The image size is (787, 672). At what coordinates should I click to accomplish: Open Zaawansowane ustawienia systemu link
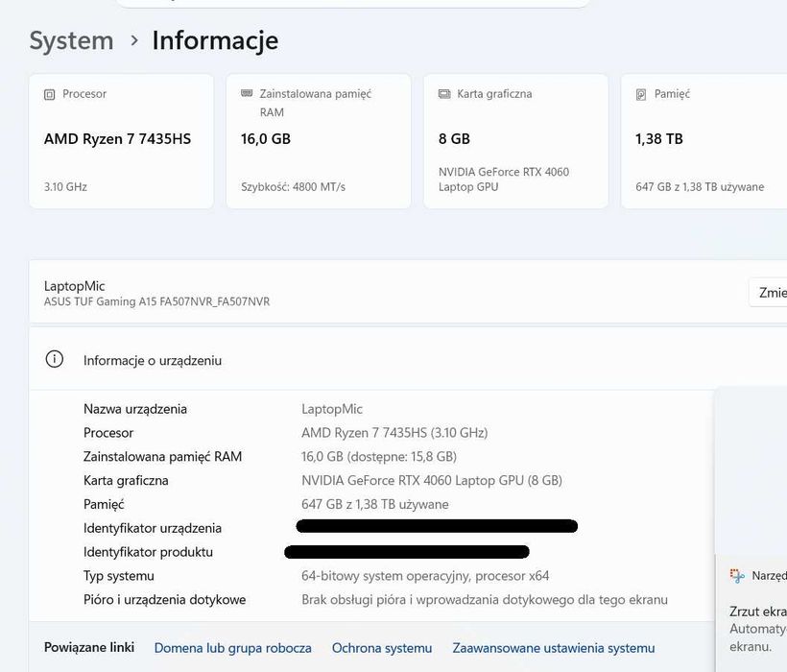pyautogui.click(x=554, y=648)
